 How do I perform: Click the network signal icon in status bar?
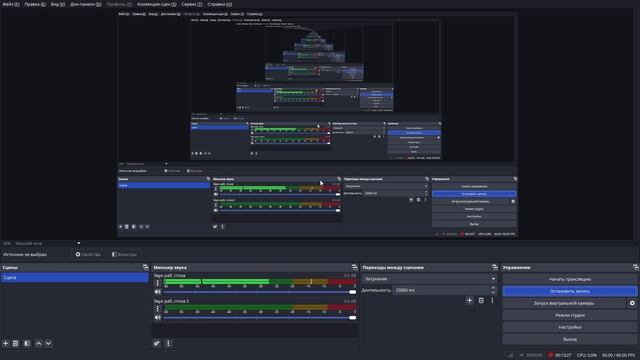pos(511,355)
